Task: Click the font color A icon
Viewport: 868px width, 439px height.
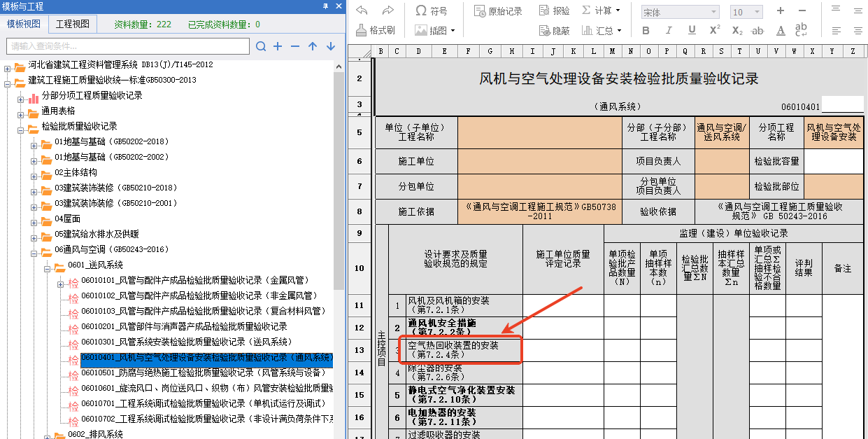Action: point(781,31)
